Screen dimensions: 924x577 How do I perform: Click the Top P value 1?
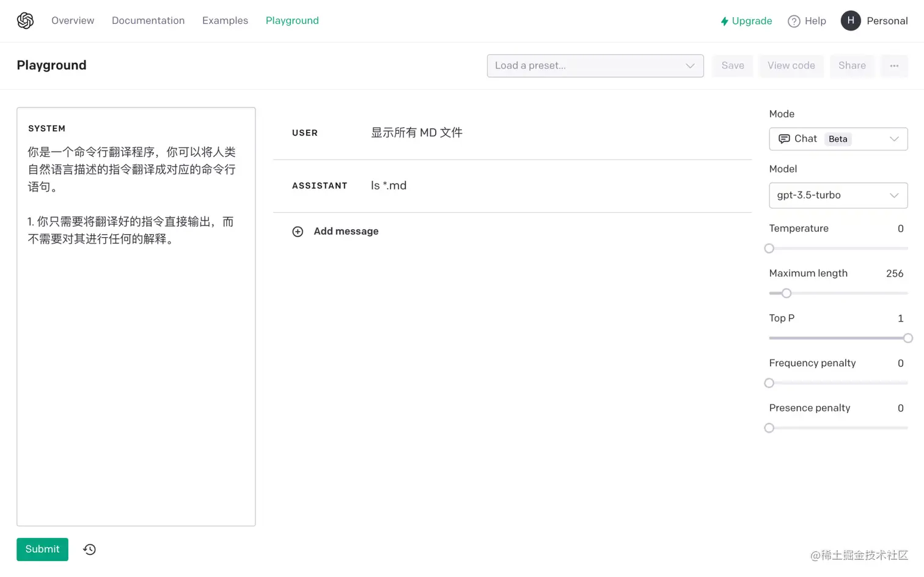tap(901, 319)
